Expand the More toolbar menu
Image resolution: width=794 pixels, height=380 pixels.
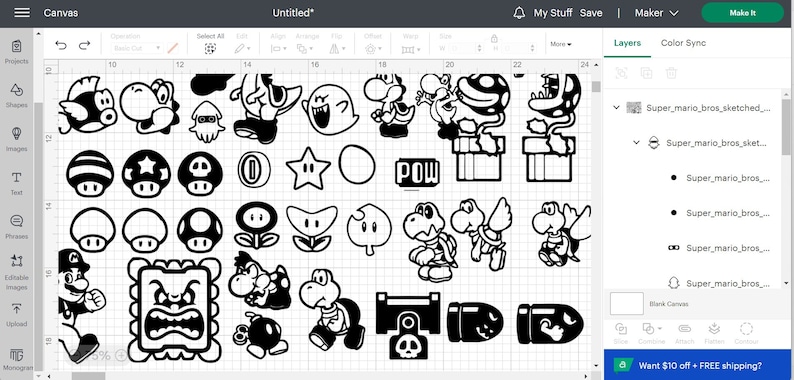(x=561, y=44)
